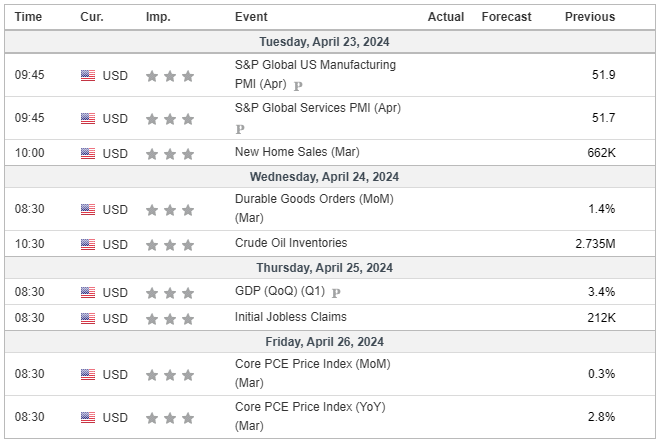This screenshot has width=661, height=442.
Task: Open the Core PCE Price Index (YoY) event
Action: [310, 416]
